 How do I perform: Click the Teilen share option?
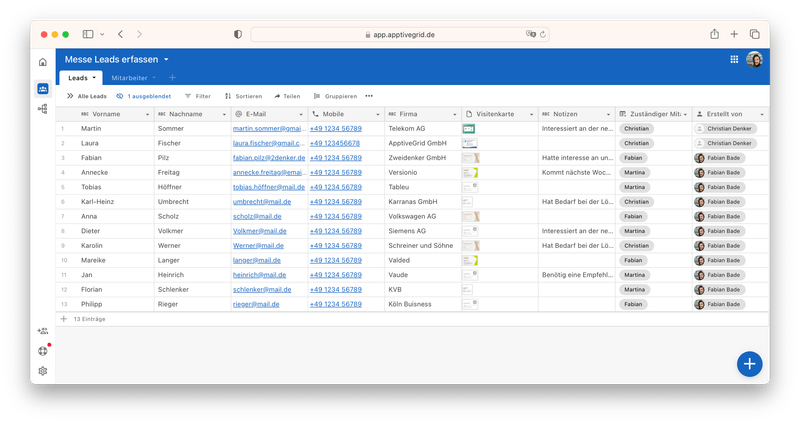pos(287,96)
